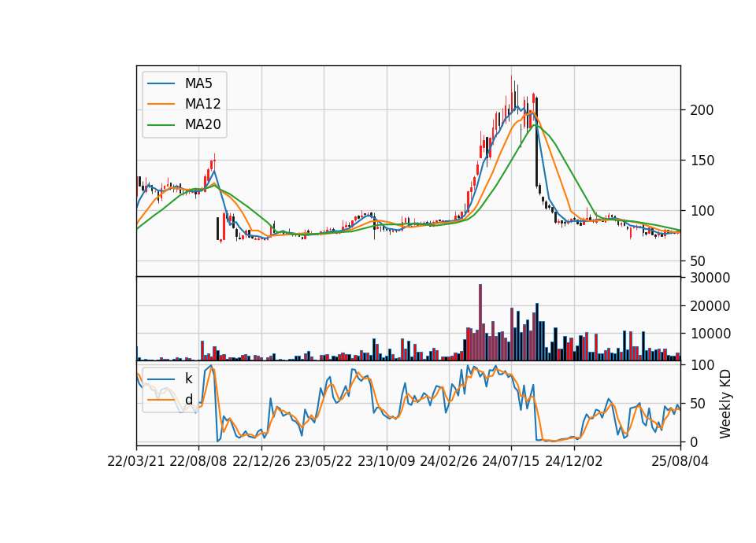756x543 pixels.
Task: Click the 10000 volume axis tick label
Action: (x=710, y=334)
